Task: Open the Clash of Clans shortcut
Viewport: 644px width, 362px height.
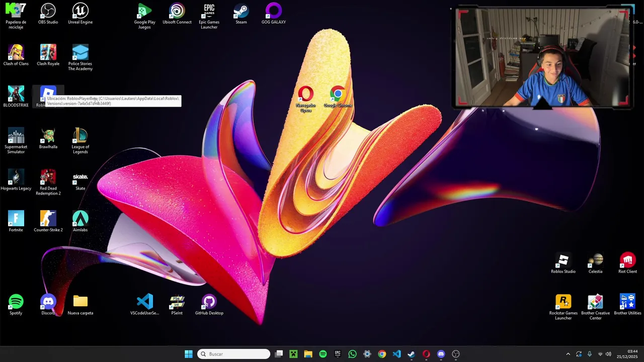Action: (16, 55)
